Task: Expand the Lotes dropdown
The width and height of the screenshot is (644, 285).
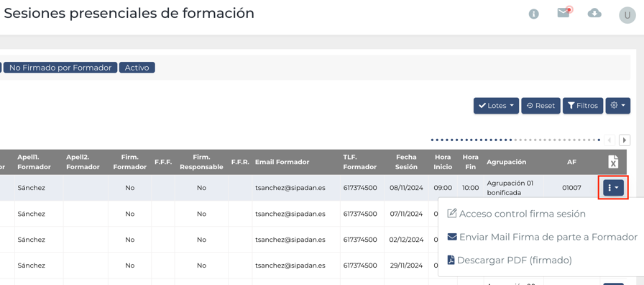Action: [496, 106]
